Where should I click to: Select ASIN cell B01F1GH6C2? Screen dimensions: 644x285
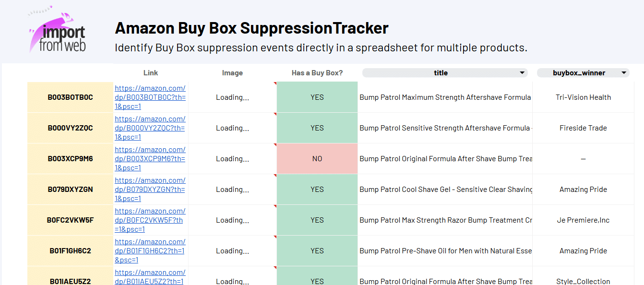coord(70,251)
